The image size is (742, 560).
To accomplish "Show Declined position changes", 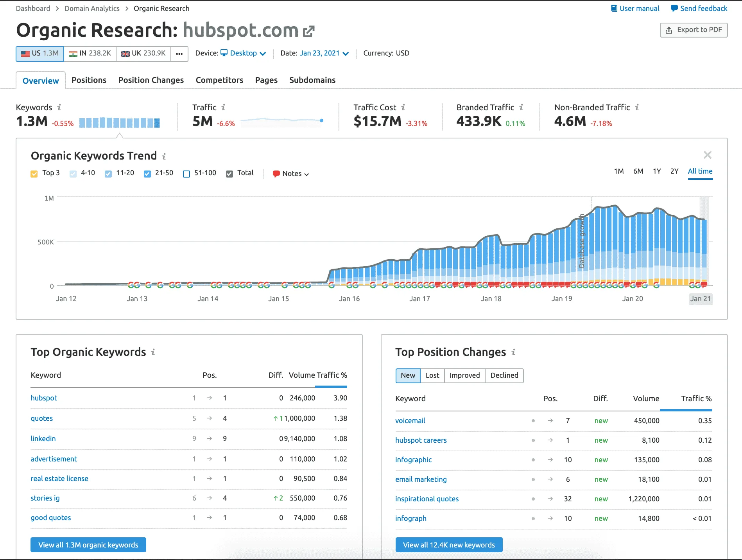I will click(x=504, y=375).
